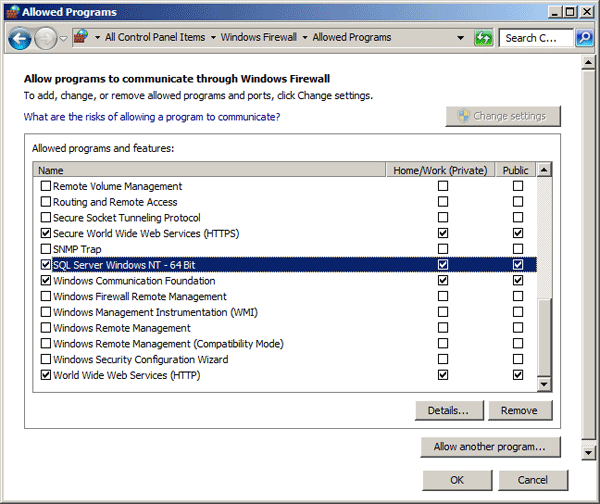Minimize the Allowed Programs window
Screen dimensions: 600x504
pyautogui.click(x=554, y=12)
